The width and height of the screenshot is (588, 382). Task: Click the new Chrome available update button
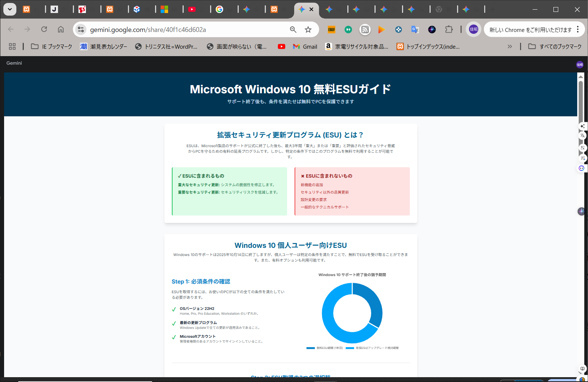530,30
